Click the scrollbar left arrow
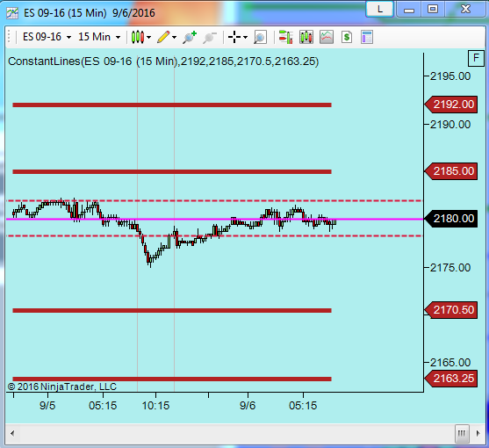 tap(12, 433)
